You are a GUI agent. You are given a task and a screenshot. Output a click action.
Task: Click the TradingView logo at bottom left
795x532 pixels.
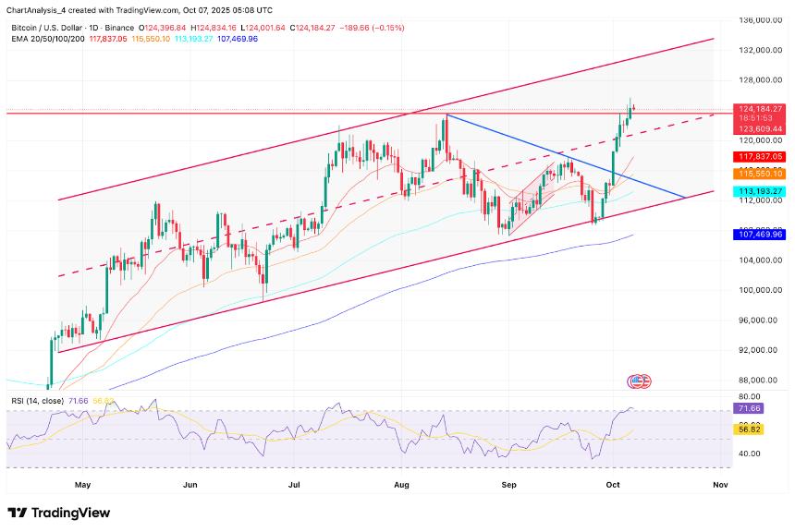tap(58, 513)
